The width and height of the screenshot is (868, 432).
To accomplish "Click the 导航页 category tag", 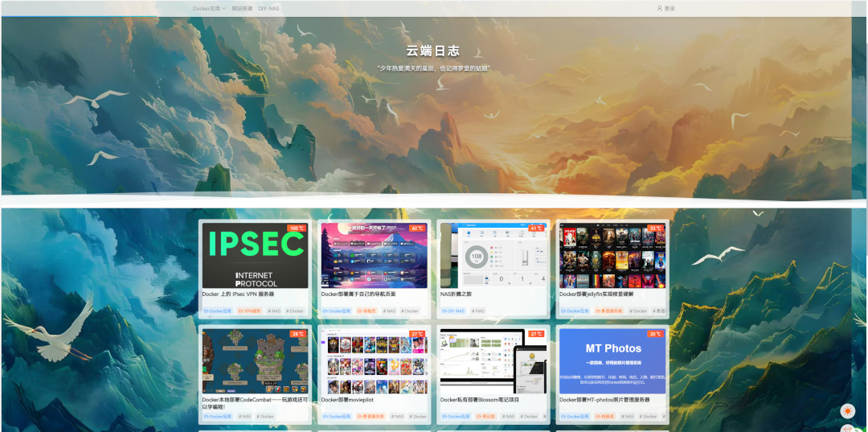I will click(x=367, y=311).
